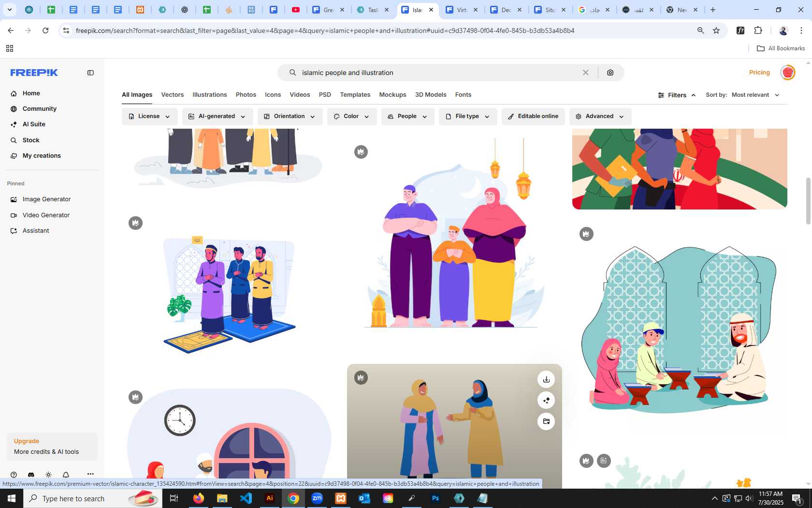Open the Chrome extensions puzzle icon
The width and height of the screenshot is (812, 508).
click(758, 30)
